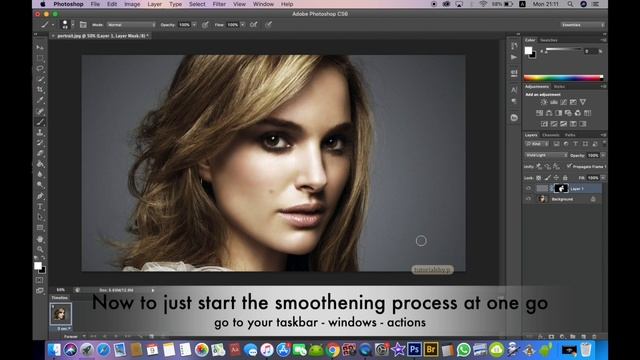The image size is (640, 360).
Task: Add Threshold adjustment
Action: [563, 124]
